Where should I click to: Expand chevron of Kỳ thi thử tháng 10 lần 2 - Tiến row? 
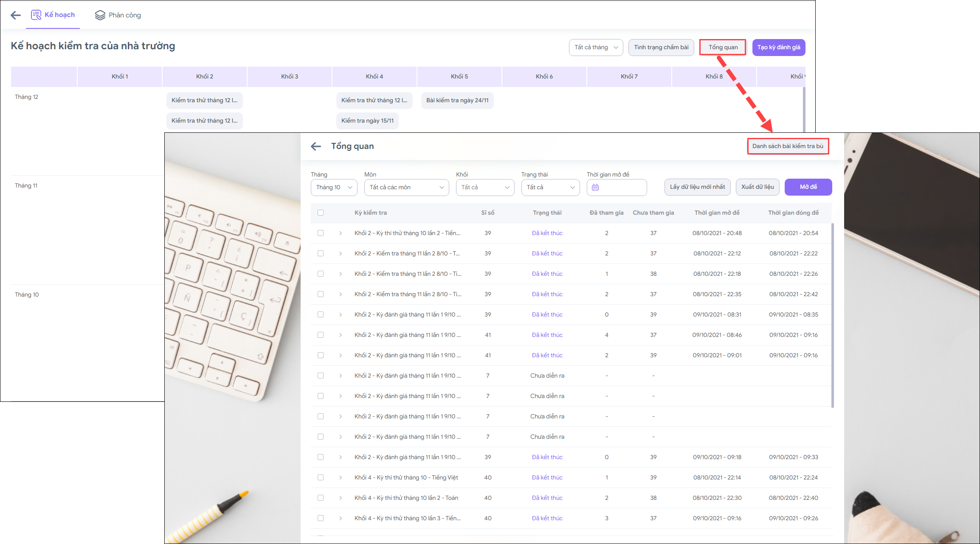(341, 233)
